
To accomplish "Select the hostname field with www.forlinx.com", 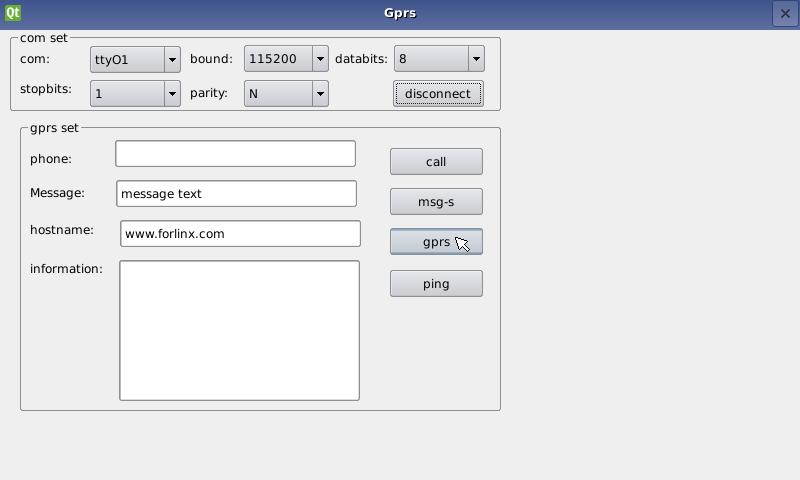I will [x=240, y=234].
